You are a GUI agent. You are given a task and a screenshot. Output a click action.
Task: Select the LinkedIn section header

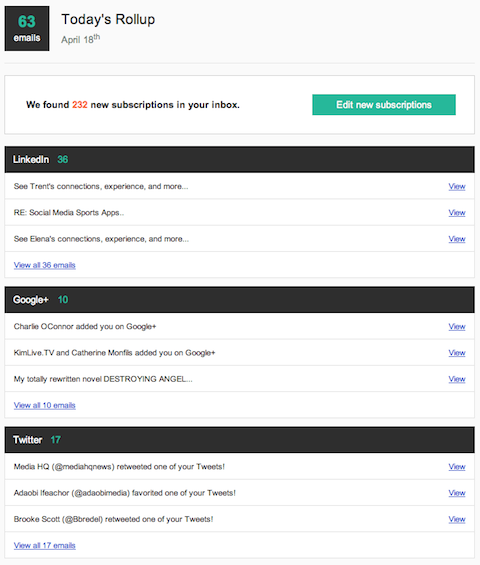(x=239, y=159)
